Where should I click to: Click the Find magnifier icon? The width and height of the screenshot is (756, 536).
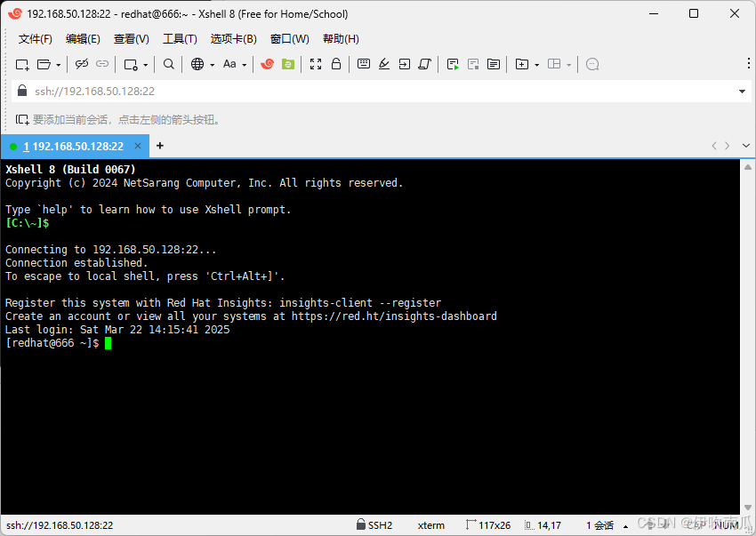(x=168, y=64)
